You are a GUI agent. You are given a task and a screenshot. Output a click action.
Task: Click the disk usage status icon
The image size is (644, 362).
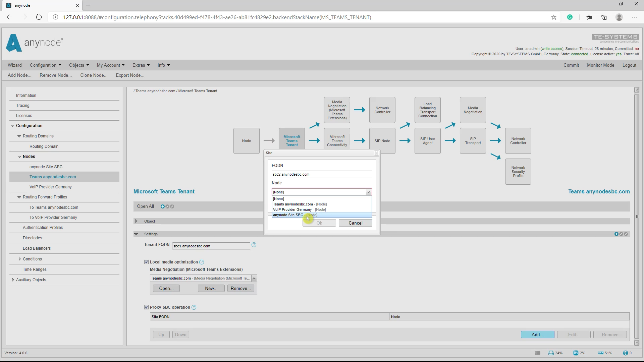point(551,353)
